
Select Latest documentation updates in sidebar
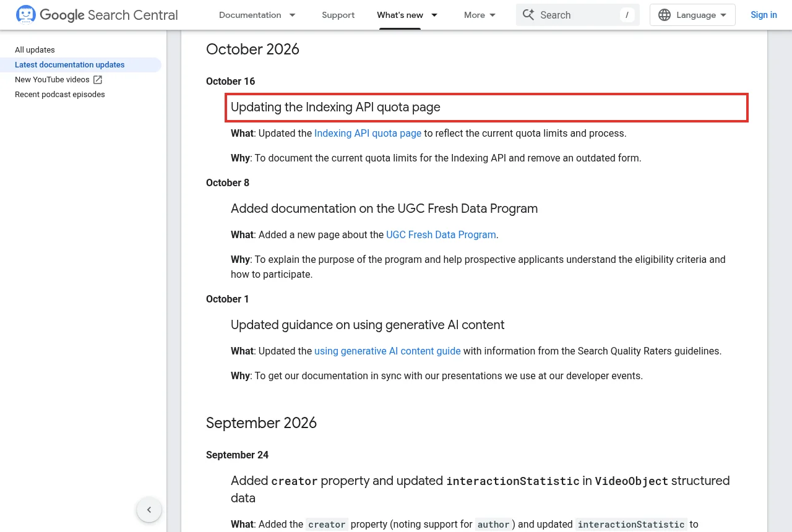coord(70,65)
